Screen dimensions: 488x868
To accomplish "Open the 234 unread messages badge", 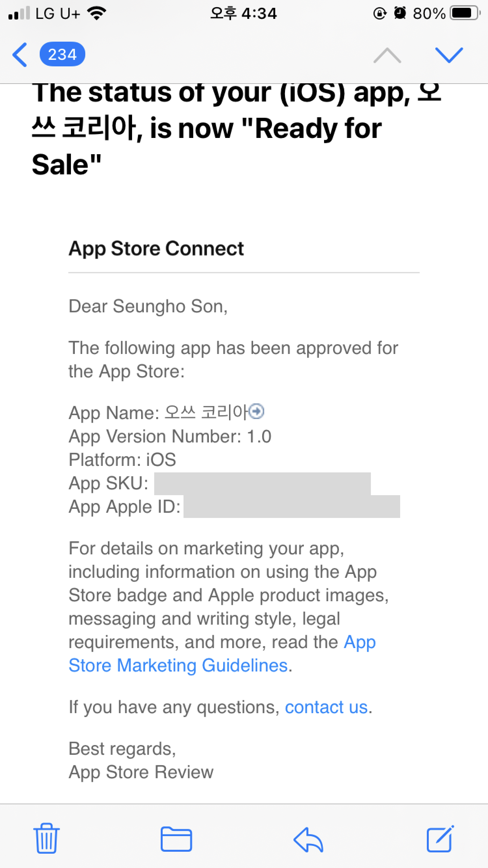I will click(62, 54).
